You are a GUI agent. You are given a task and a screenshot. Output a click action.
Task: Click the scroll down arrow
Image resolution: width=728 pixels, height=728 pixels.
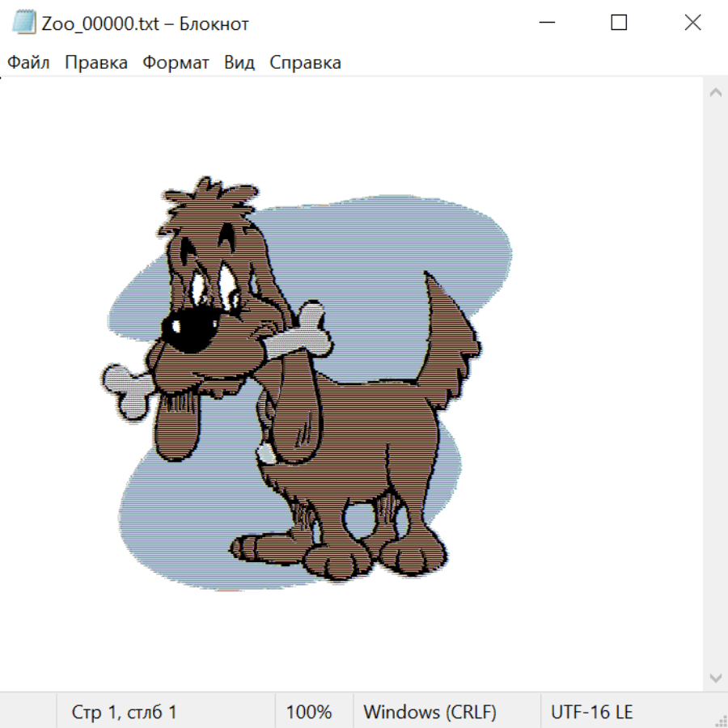click(715, 677)
